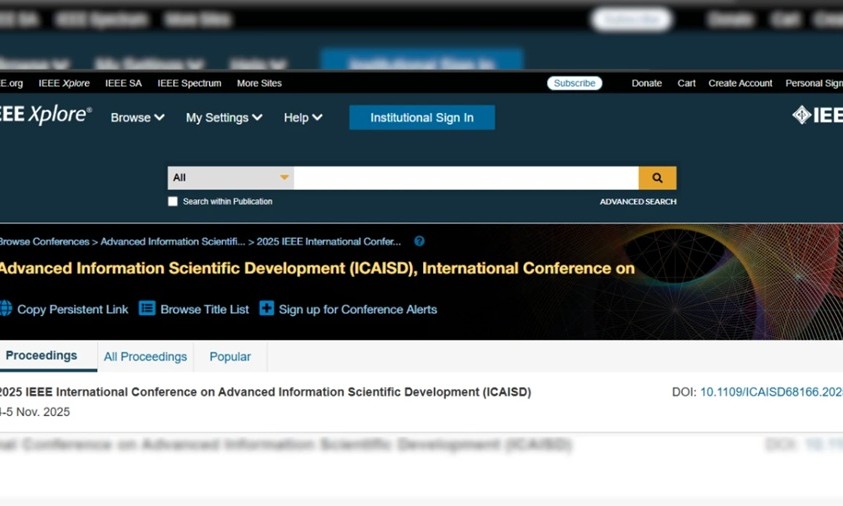Viewport: 843px width, 506px height.
Task: Expand the My Settings menu
Action: point(224,118)
